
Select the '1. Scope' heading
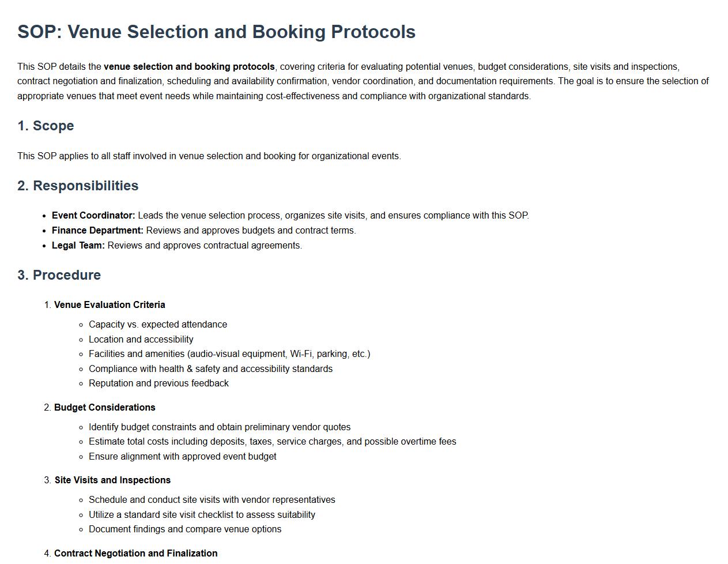pos(46,126)
